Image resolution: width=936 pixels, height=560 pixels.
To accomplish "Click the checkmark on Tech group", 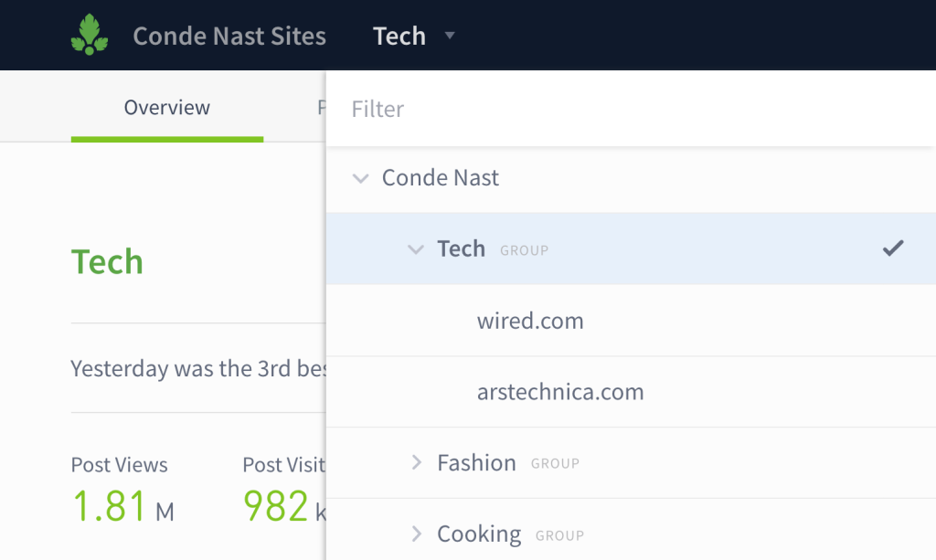I will [893, 248].
